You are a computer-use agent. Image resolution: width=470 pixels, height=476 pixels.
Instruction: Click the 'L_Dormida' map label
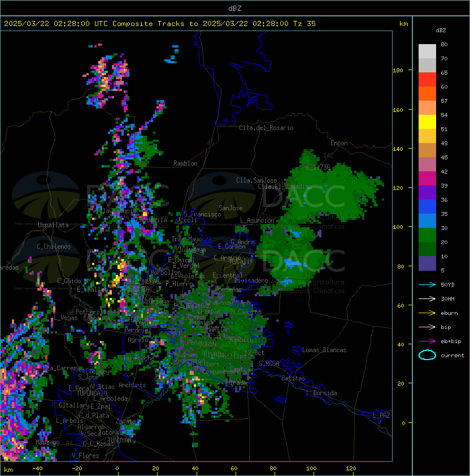pos(321,393)
